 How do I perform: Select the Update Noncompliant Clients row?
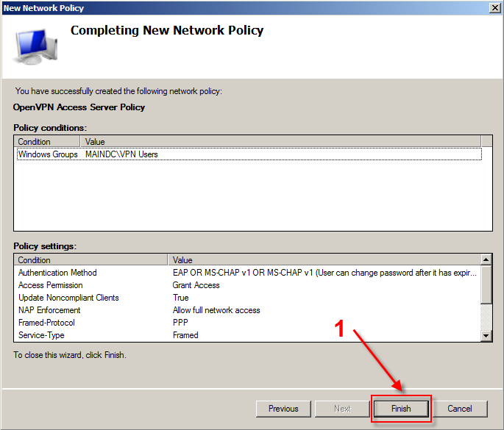247,298
